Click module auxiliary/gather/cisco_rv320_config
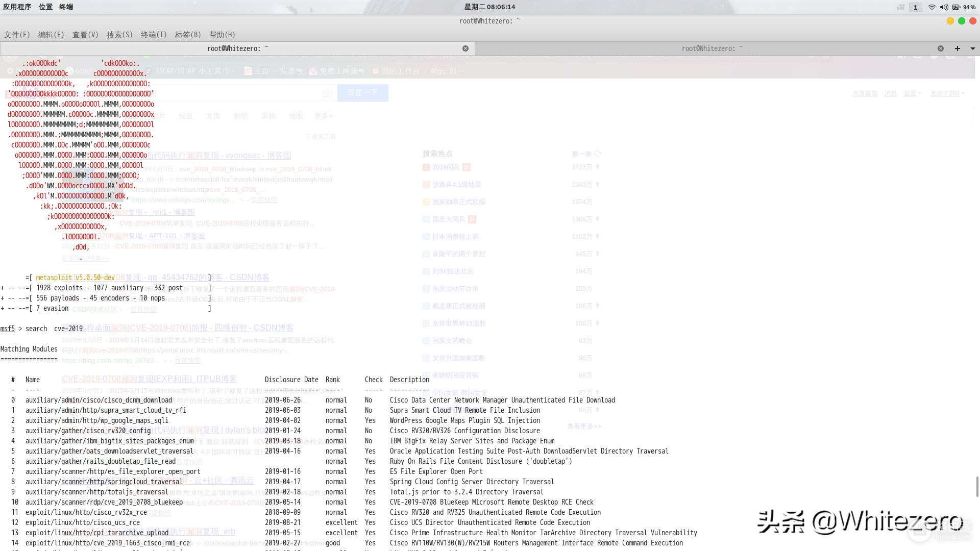Image resolution: width=980 pixels, height=551 pixels. tap(88, 431)
